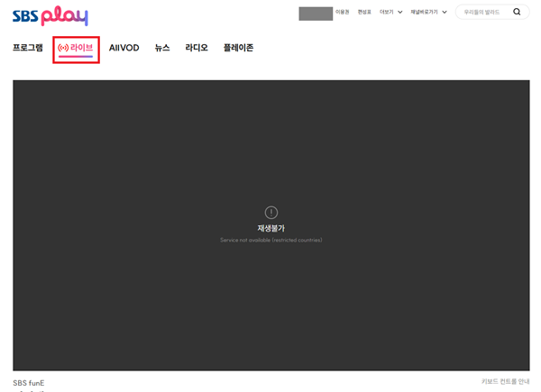Viewport: 541px width, 392px height.
Task: Click the 'Service not available' message text
Action: (270, 240)
